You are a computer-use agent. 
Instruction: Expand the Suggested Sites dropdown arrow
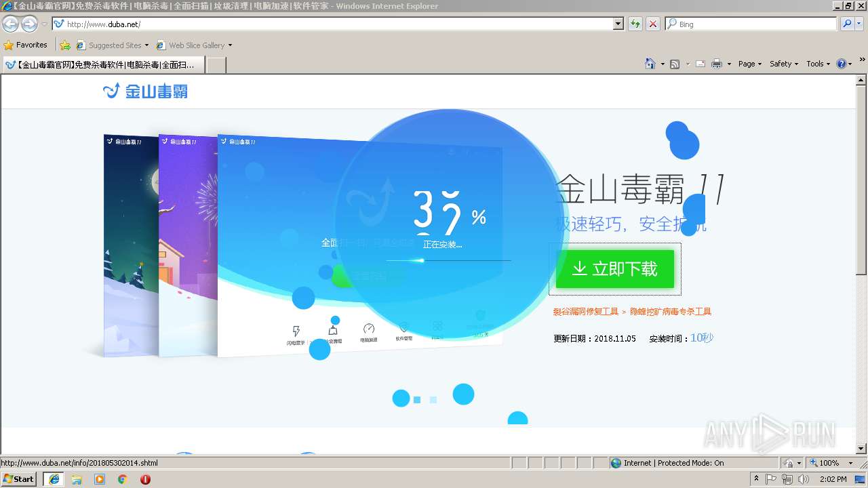pyautogui.click(x=146, y=45)
